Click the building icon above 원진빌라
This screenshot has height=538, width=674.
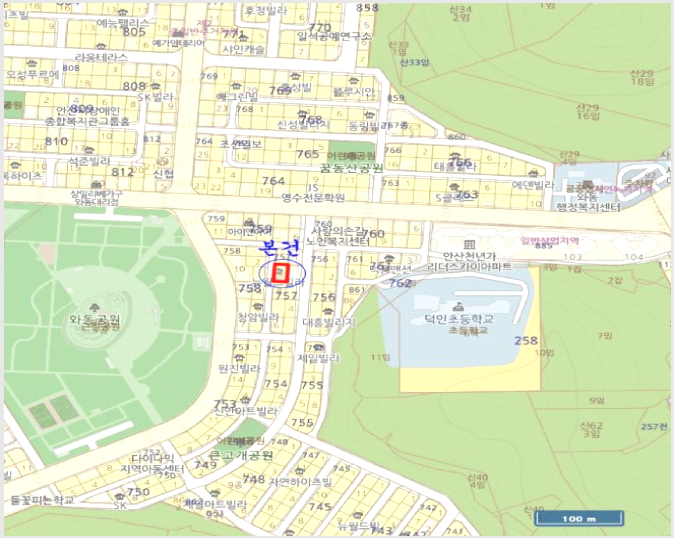pos(239,357)
